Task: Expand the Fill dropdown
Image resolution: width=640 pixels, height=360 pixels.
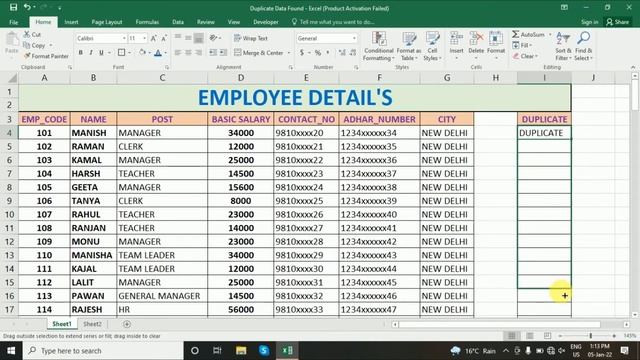Action: [x=531, y=45]
